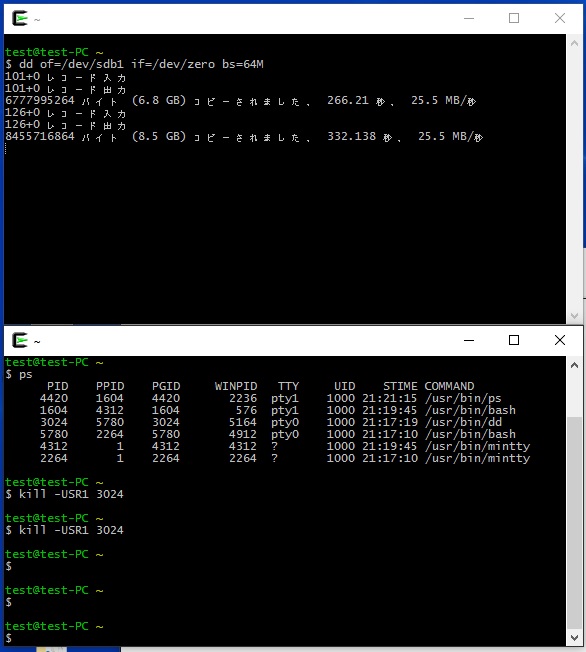
Task: Minimize the upper dd terminal window
Action: coord(469,18)
